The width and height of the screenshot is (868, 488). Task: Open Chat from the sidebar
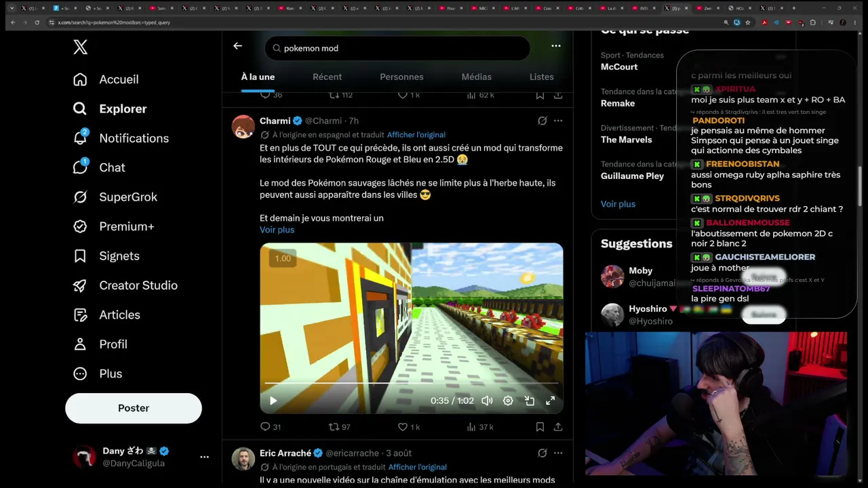pos(99,167)
